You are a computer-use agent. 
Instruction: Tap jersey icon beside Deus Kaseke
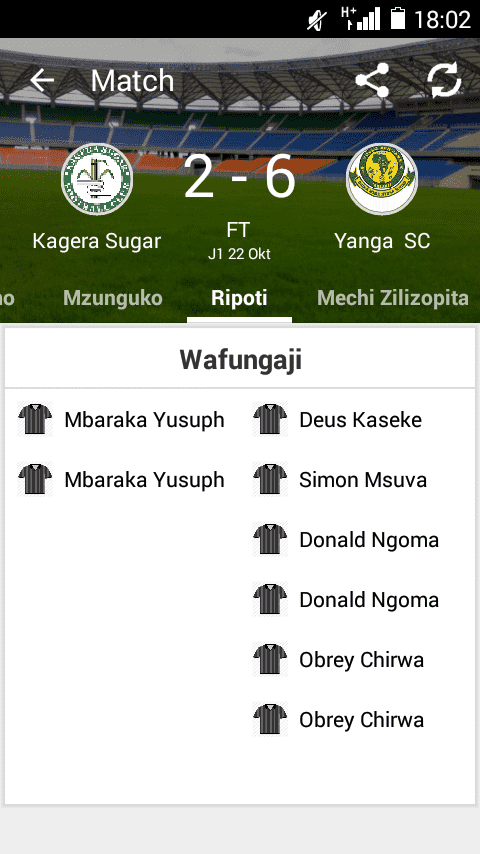click(270, 419)
